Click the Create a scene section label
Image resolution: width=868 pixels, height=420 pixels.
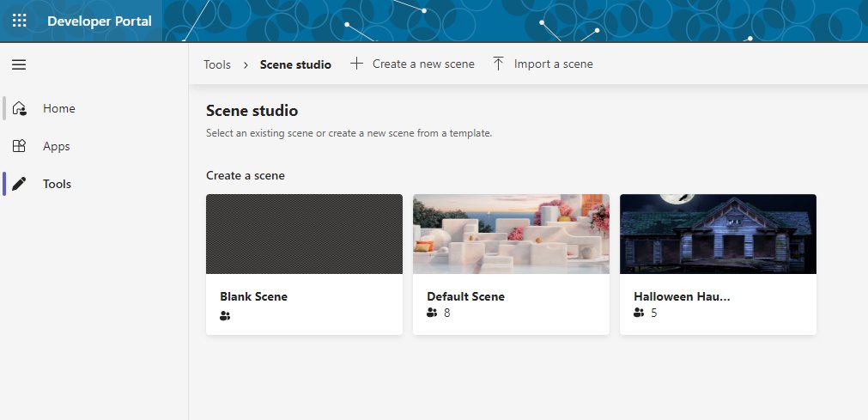(246, 176)
